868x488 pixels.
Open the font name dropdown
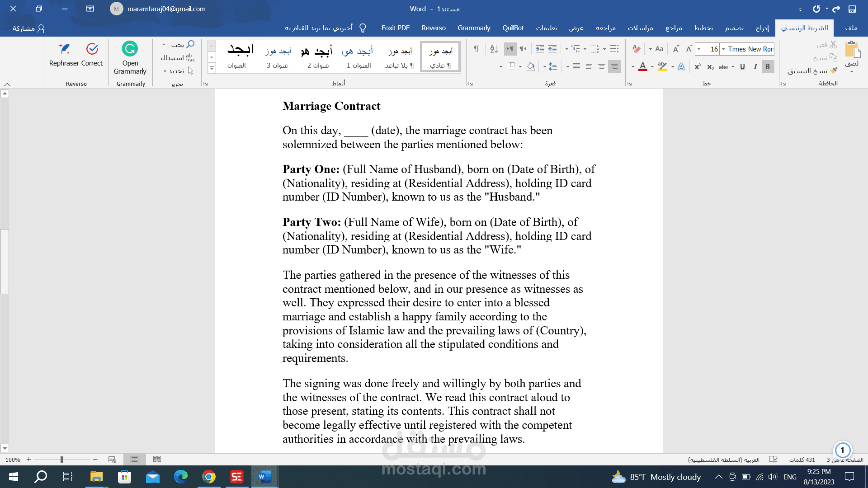[724, 49]
